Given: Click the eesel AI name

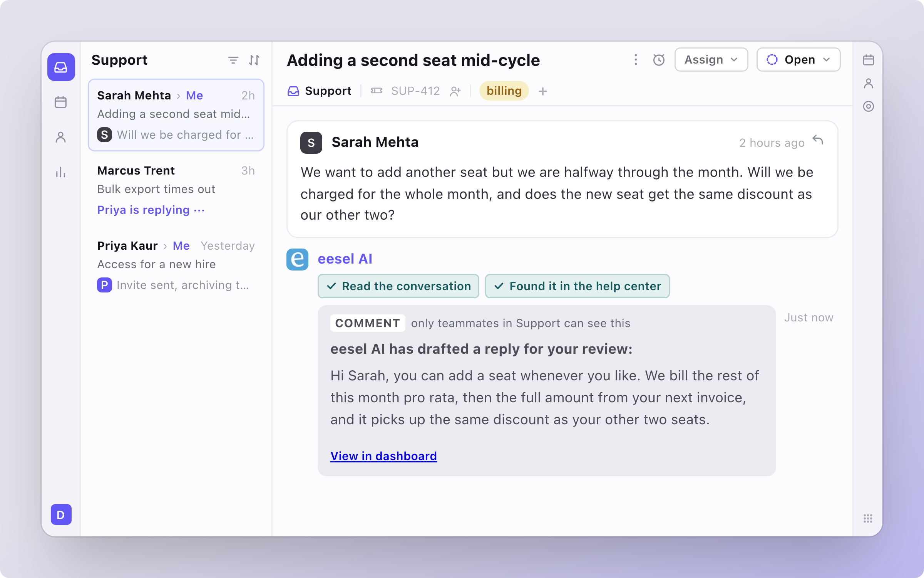Looking at the screenshot, I should [345, 259].
